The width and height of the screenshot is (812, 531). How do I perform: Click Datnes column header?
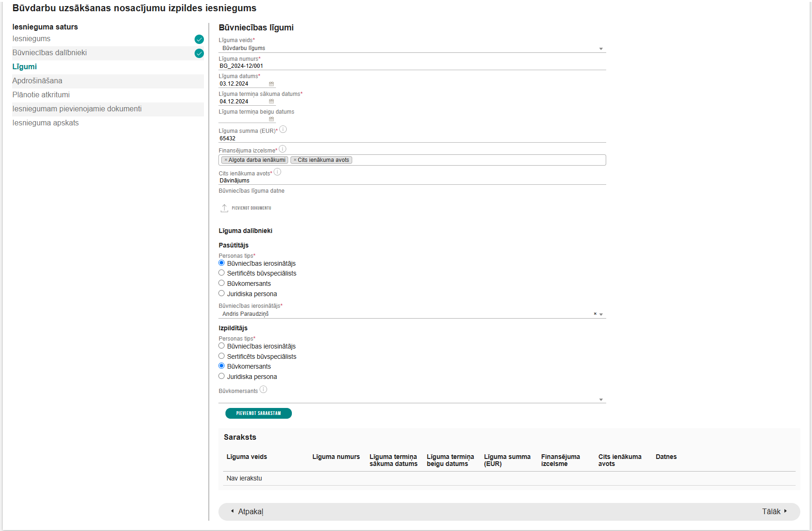click(666, 457)
